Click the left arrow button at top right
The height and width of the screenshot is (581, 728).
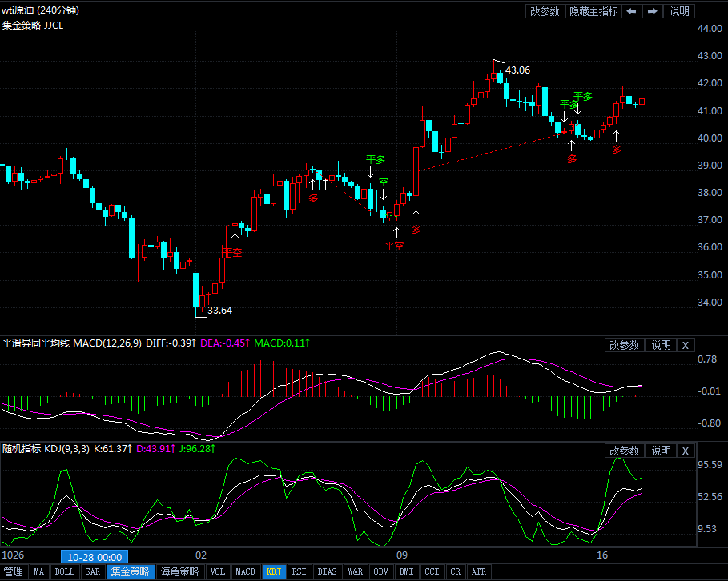[x=632, y=11]
